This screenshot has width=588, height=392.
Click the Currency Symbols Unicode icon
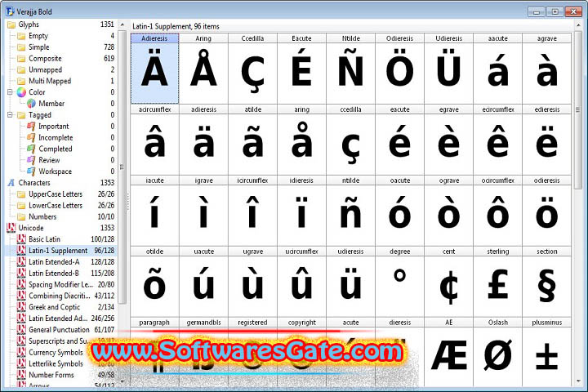tap(21, 352)
